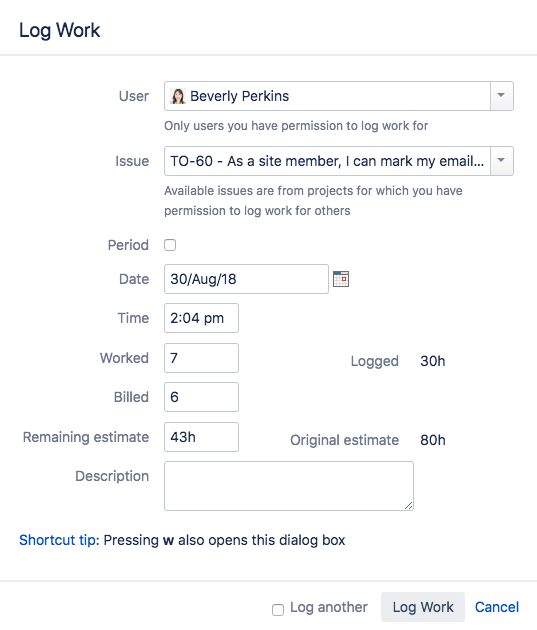Click into the Worked hours field
Viewport: 537px width, 630px height.
201,358
